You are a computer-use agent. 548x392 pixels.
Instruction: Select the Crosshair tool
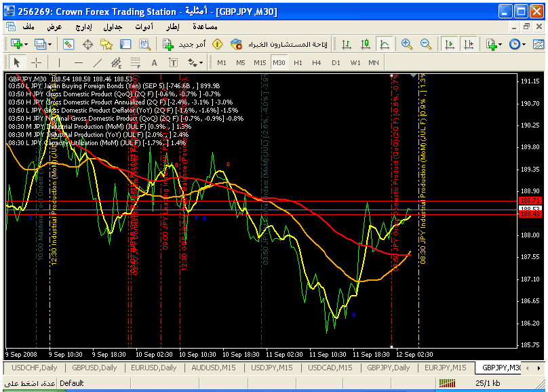[36, 63]
